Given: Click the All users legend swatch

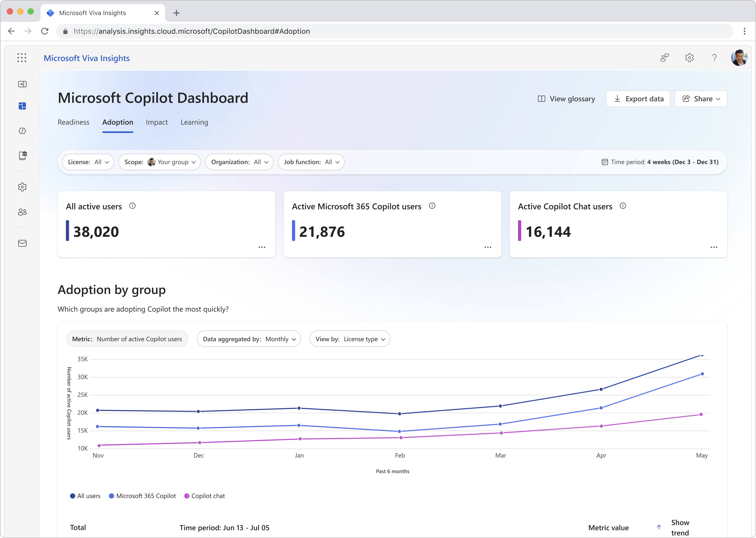Looking at the screenshot, I should click(x=73, y=496).
